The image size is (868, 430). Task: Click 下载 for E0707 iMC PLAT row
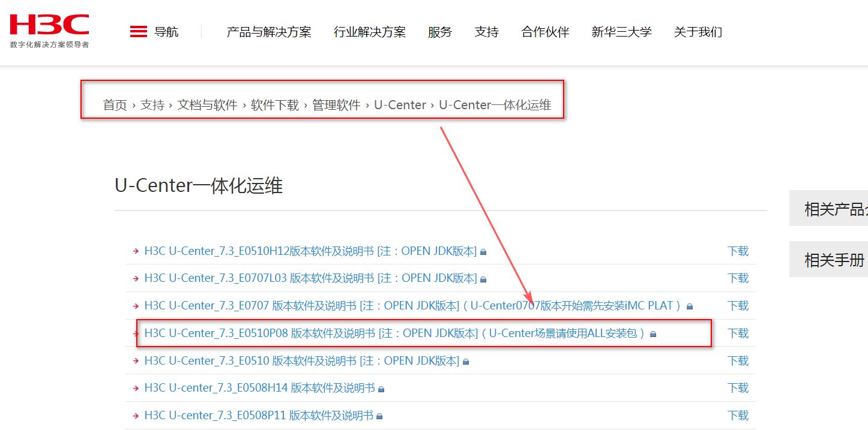pyautogui.click(x=738, y=306)
